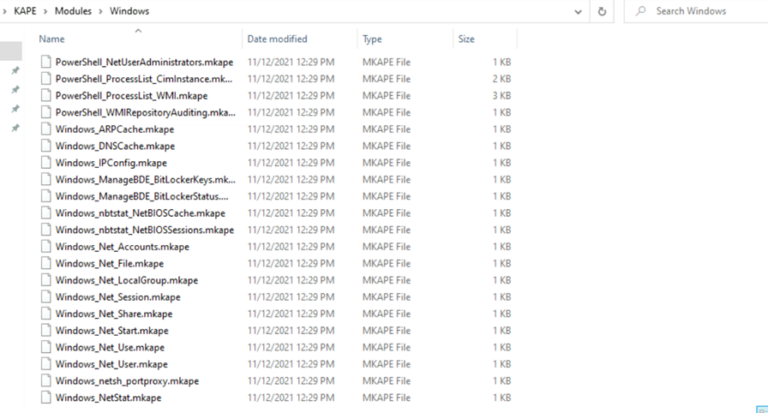Click file icon of Windows_ARPCache.mkape
768x413 pixels.
pos(46,129)
